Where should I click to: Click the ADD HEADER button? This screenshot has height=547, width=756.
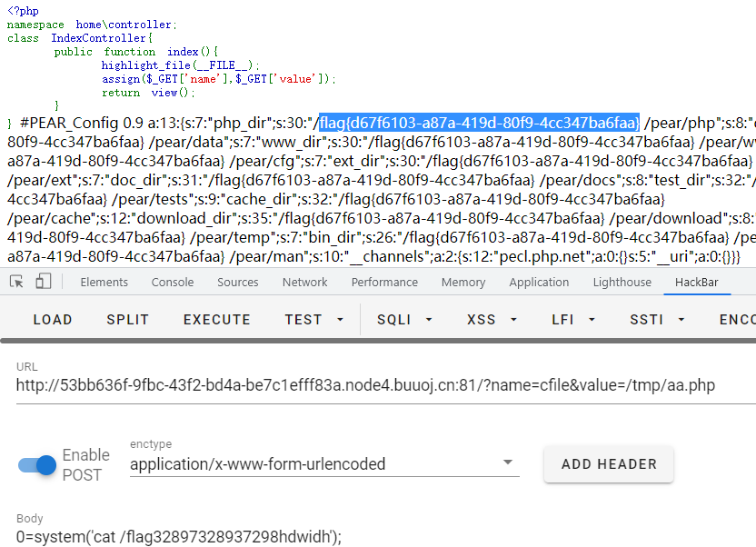[x=609, y=464]
